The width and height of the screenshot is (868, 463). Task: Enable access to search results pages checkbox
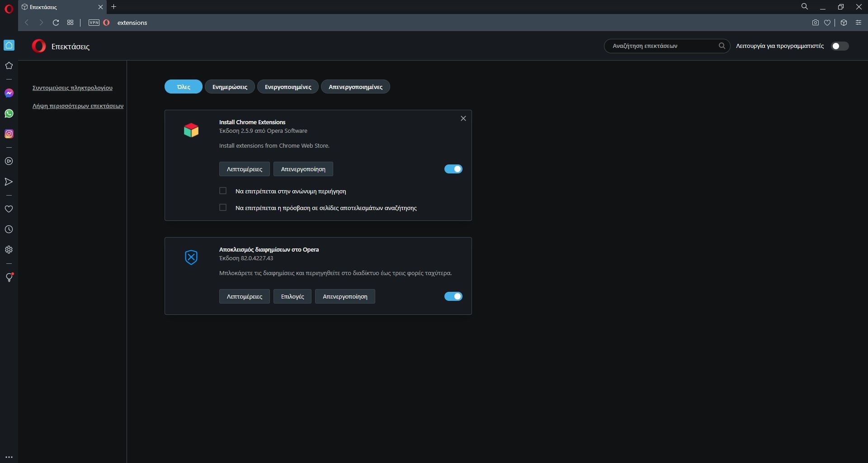coord(223,208)
